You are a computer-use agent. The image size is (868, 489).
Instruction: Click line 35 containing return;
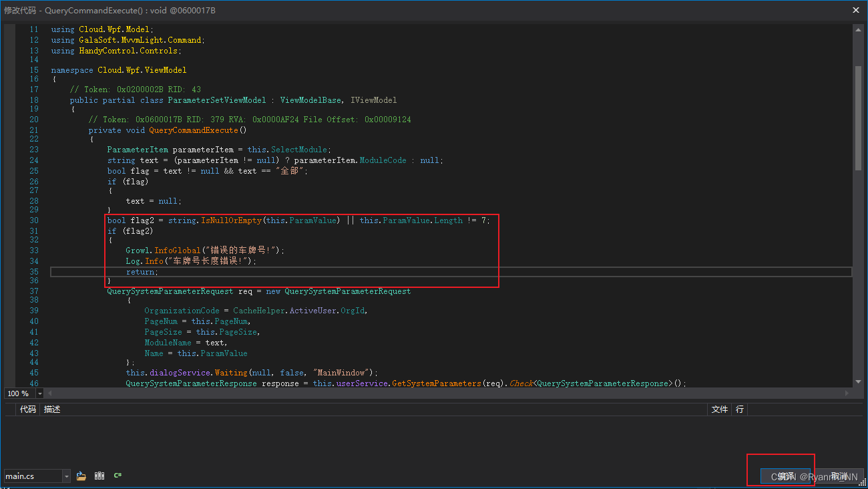(x=451, y=272)
